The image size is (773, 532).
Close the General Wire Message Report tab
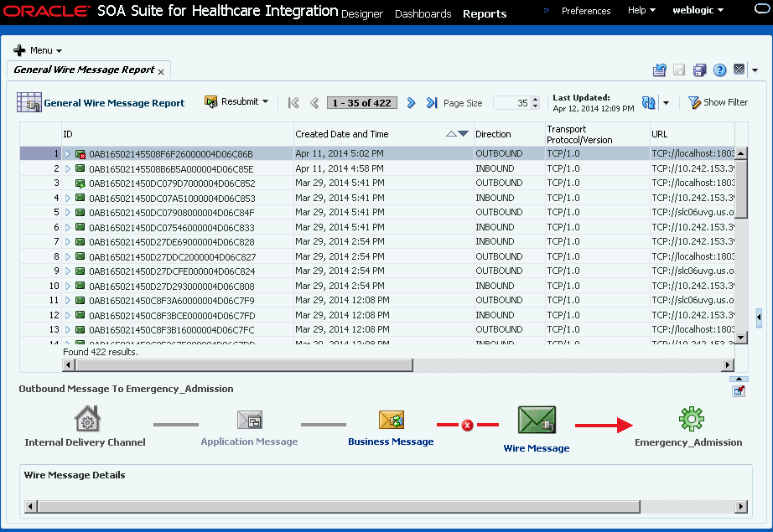(x=161, y=72)
